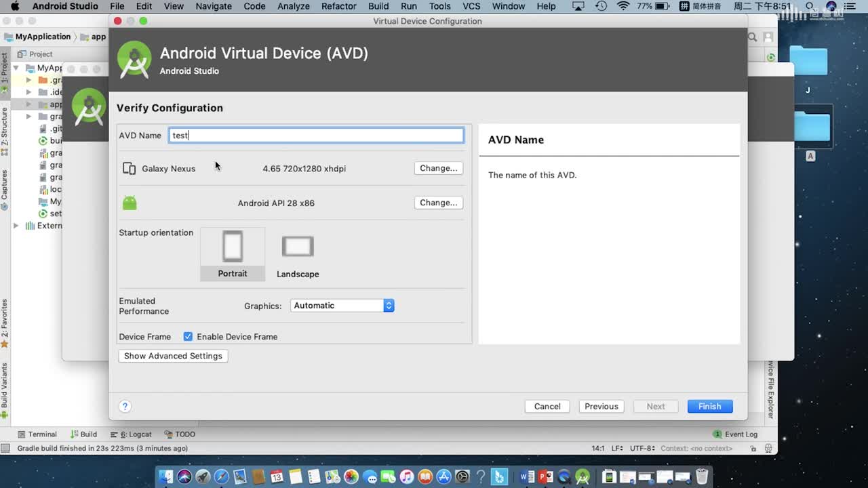The width and height of the screenshot is (868, 488).
Task: Open the Graphics dropdown set to Automatic
Action: pos(342,306)
